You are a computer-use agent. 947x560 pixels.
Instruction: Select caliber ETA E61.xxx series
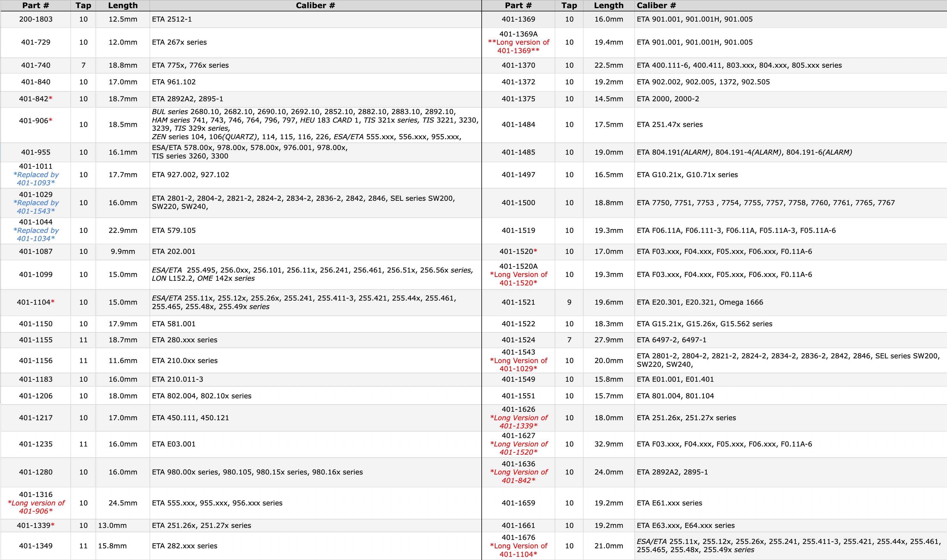(x=669, y=503)
